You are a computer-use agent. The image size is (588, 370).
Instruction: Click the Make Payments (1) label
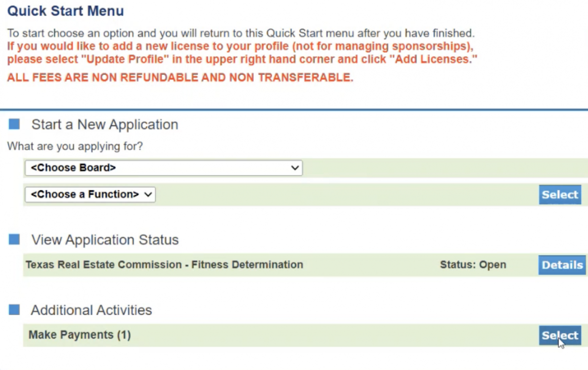pyautogui.click(x=79, y=335)
